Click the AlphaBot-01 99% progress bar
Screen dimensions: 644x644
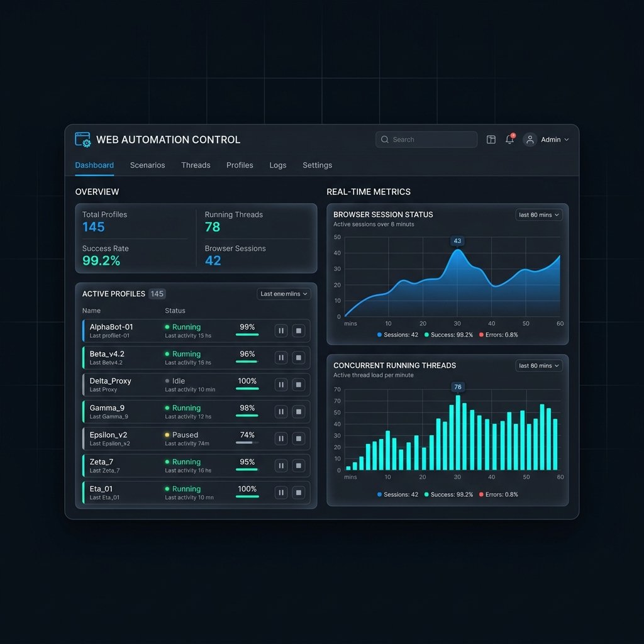[x=247, y=335]
